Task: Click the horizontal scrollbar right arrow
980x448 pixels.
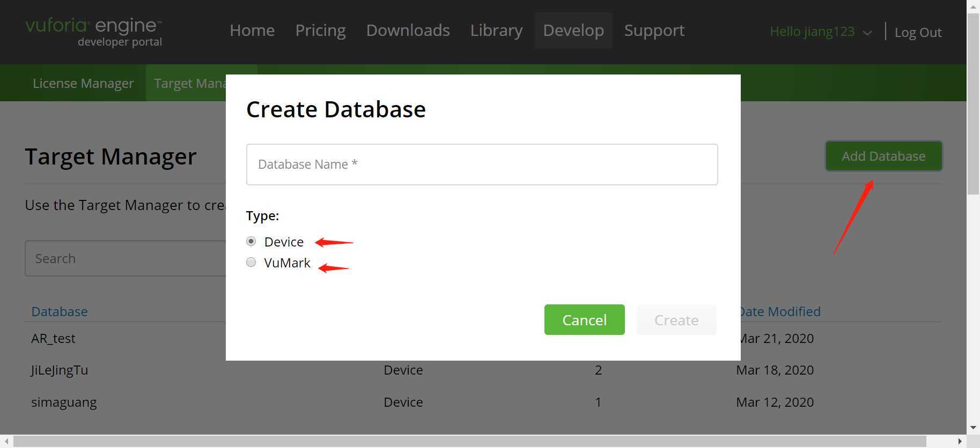Action: pos(960,441)
